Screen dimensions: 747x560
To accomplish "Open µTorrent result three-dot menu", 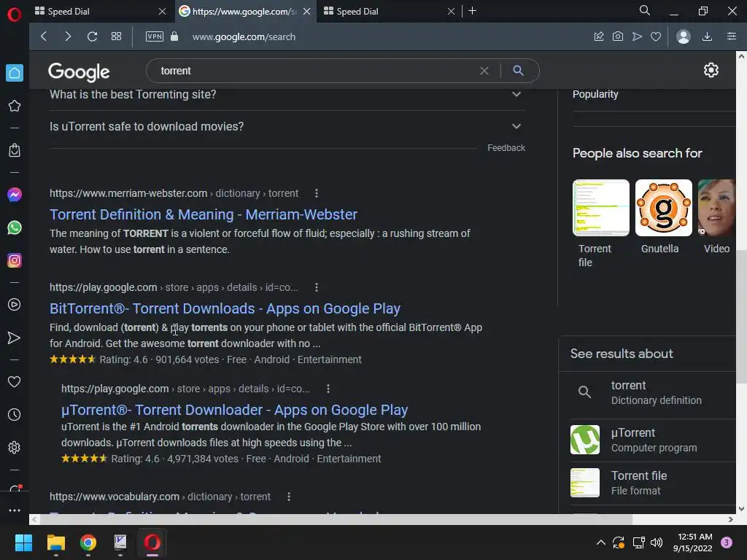I will [x=328, y=389].
